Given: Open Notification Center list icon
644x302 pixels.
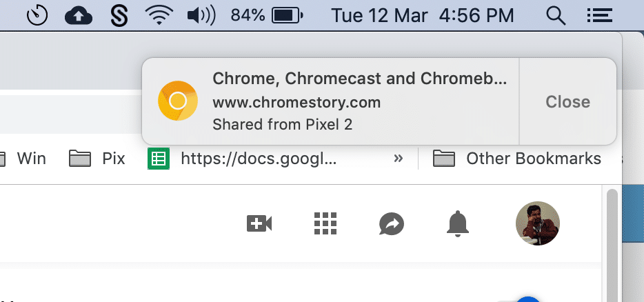Looking at the screenshot, I should 598,15.
